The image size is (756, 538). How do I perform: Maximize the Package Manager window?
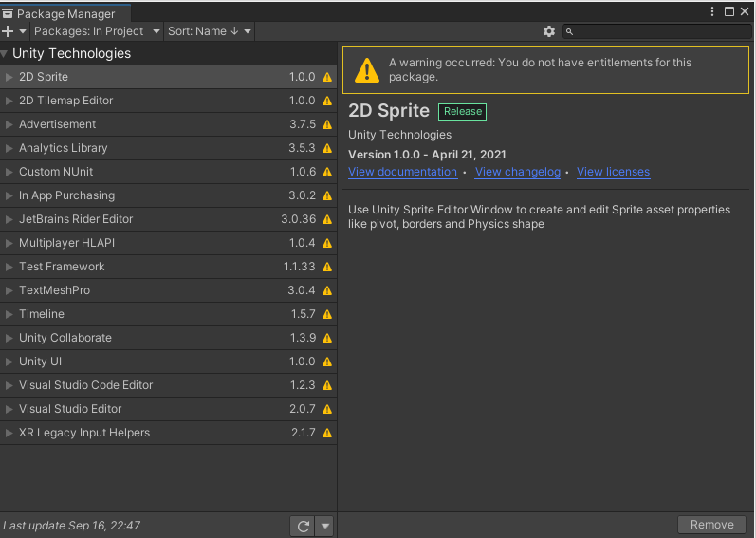[x=729, y=11]
